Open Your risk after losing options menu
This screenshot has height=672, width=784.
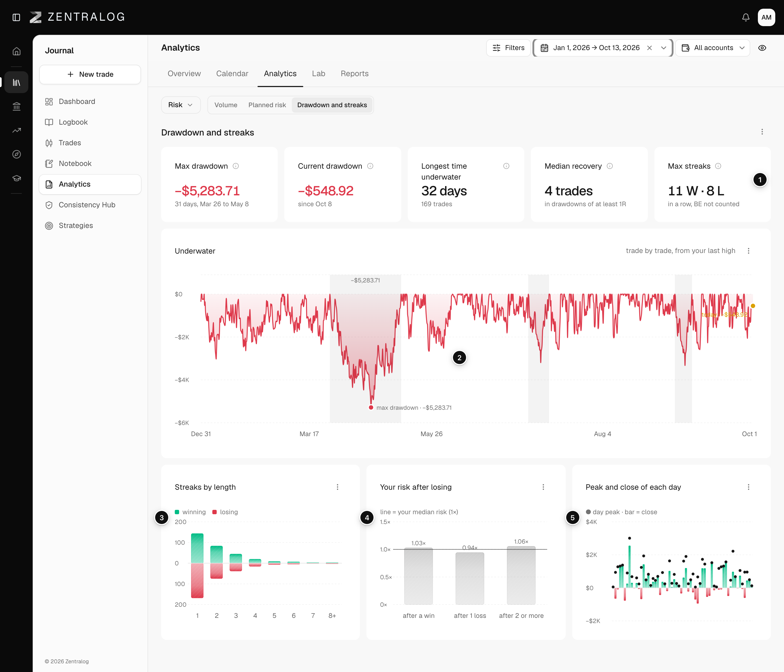point(543,487)
